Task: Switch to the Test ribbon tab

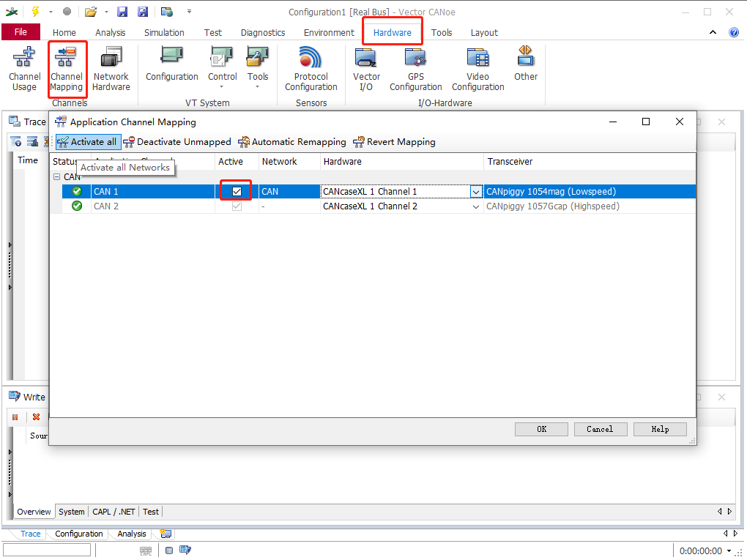Action: coord(213,32)
